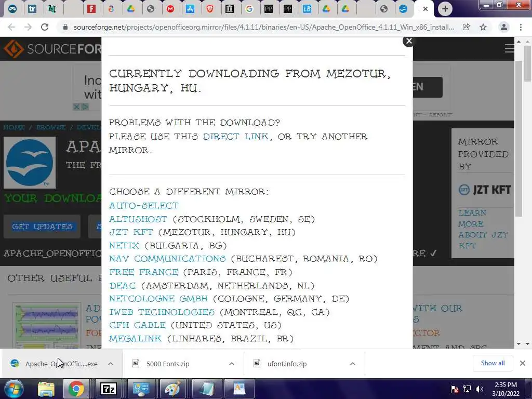
Task: Share this page icon in address bar
Action: pyautogui.click(x=466, y=27)
